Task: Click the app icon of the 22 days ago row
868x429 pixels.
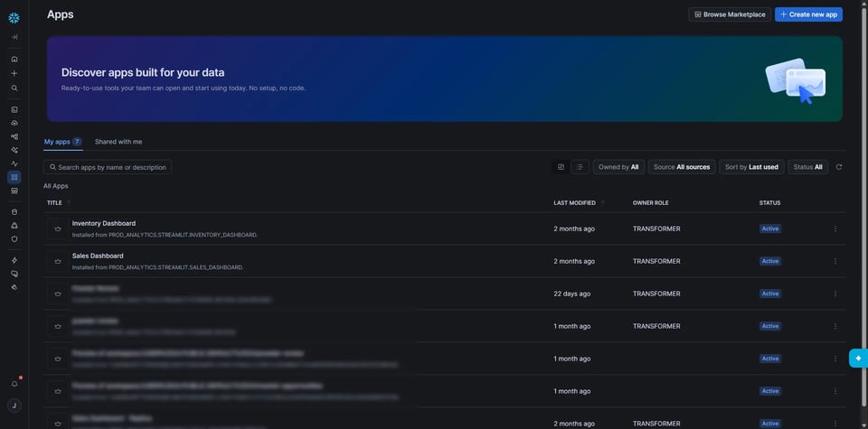Action: point(58,294)
